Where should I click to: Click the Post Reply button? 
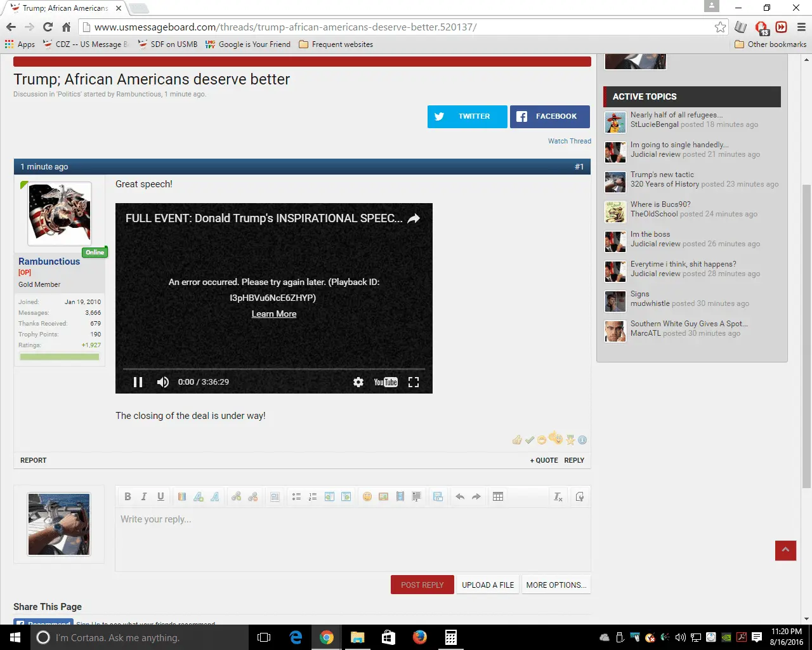422,585
